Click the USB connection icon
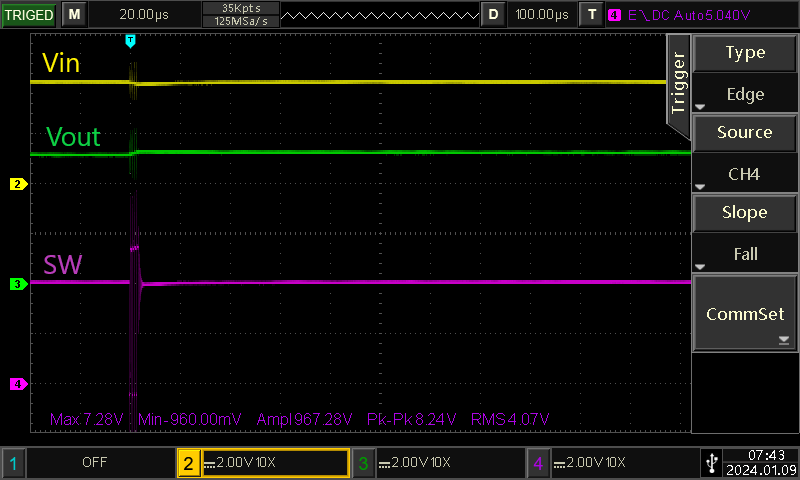Image resolution: width=800 pixels, height=480 pixels. pyautogui.click(x=712, y=463)
